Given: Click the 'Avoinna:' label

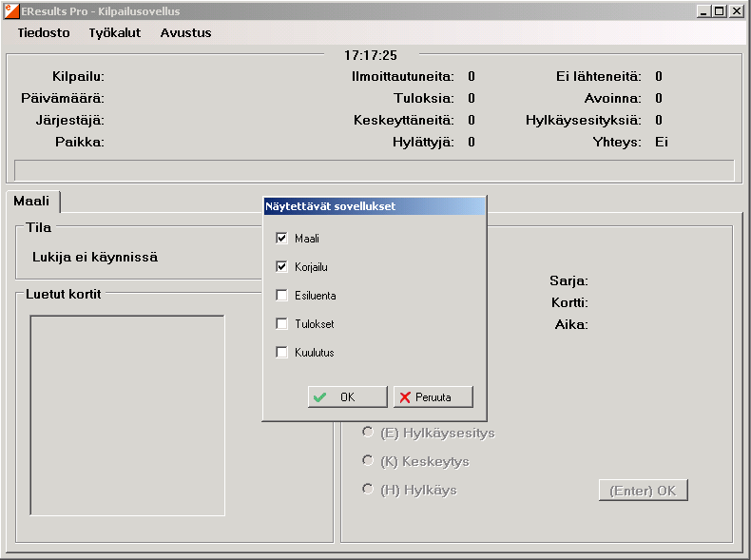Looking at the screenshot, I should [x=613, y=99].
